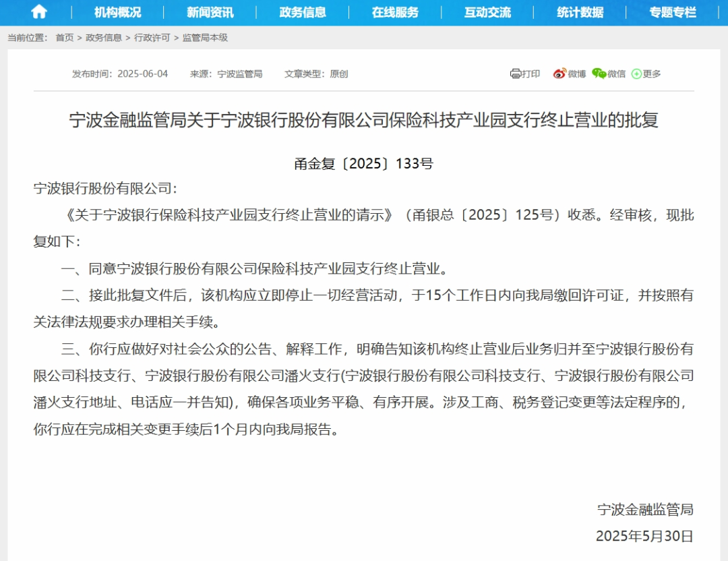
Task: Open the 机构概况 menu
Action: tap(117, 13)
